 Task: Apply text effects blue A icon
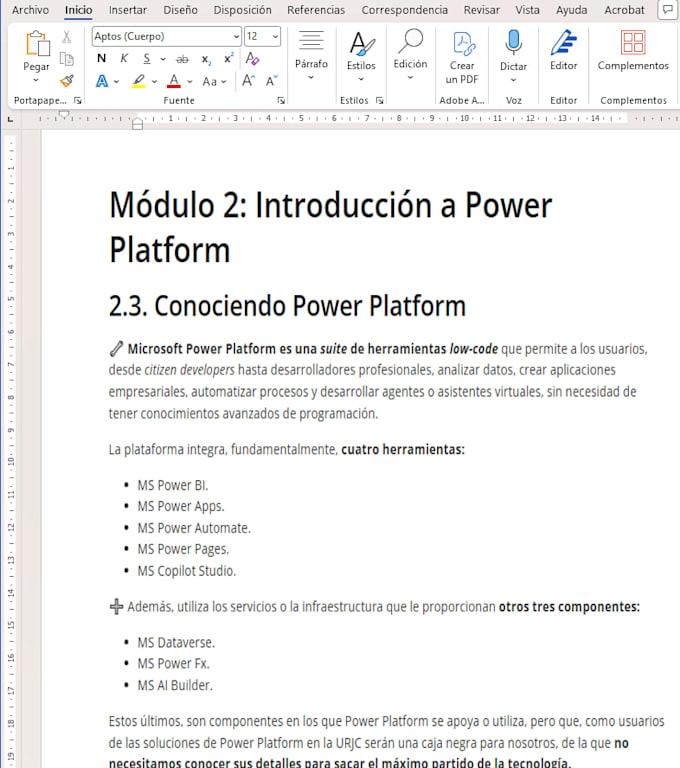pos(102,81)
